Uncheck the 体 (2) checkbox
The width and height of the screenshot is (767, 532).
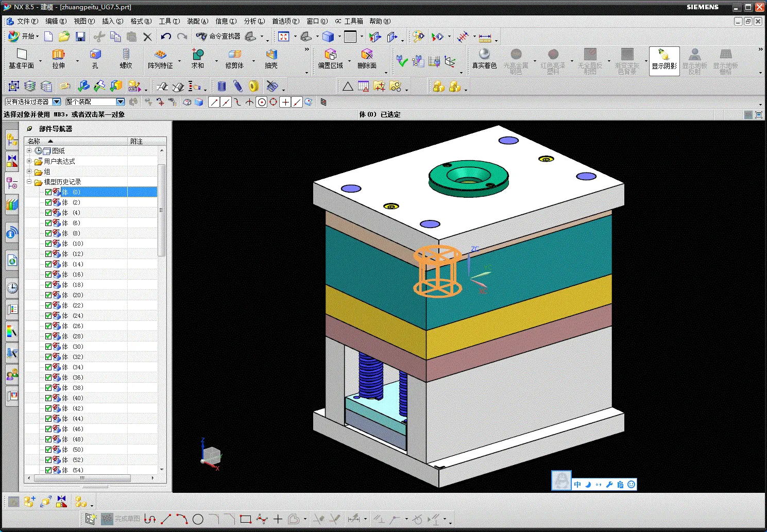click(48, 202)
